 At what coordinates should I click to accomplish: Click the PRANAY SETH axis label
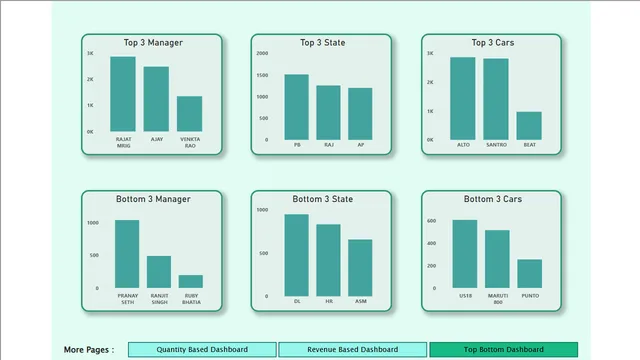pyautogui.click(x=128, y=299)
